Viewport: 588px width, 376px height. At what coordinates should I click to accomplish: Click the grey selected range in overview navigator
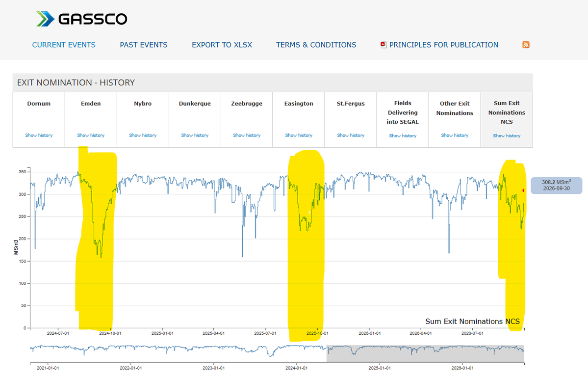coord(425,353)
